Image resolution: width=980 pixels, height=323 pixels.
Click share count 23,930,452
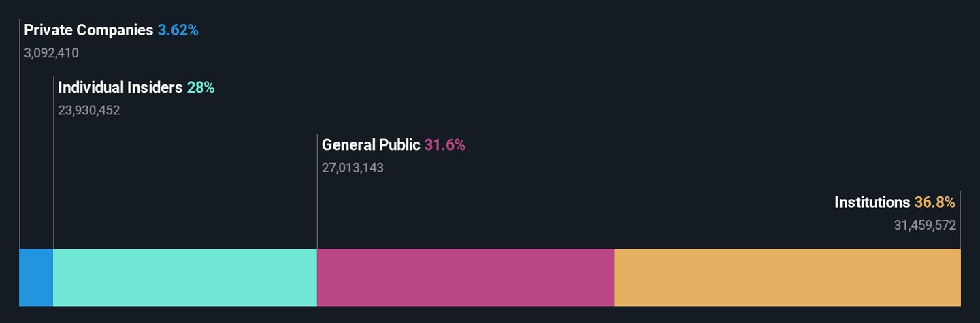tap(89, 110)
